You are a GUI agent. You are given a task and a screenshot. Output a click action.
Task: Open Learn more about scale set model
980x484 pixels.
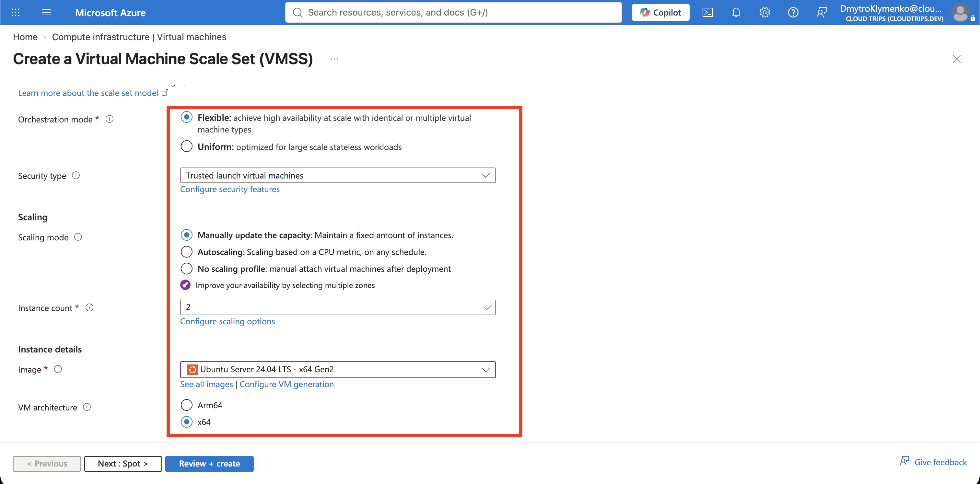pyautogui.click(x=93, y=93)
